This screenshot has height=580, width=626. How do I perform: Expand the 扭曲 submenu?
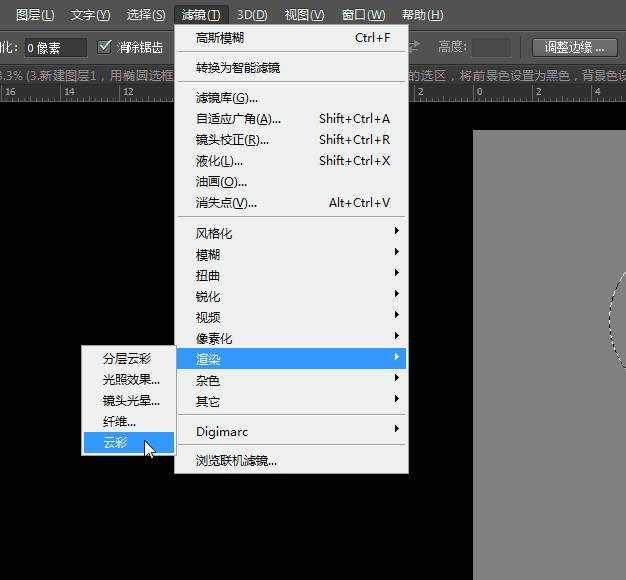pos(291,275)
